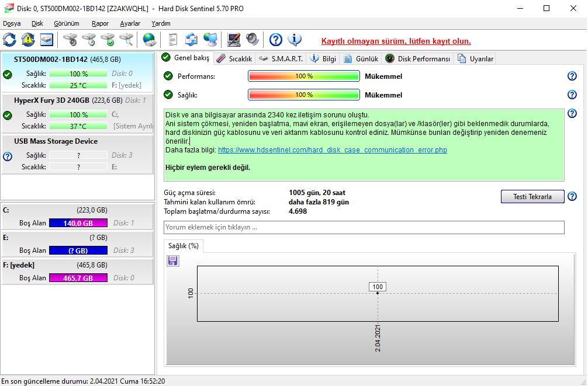Click the help icon next to Performans
Screen dimensions: 588x386
[x=572, y=76]
